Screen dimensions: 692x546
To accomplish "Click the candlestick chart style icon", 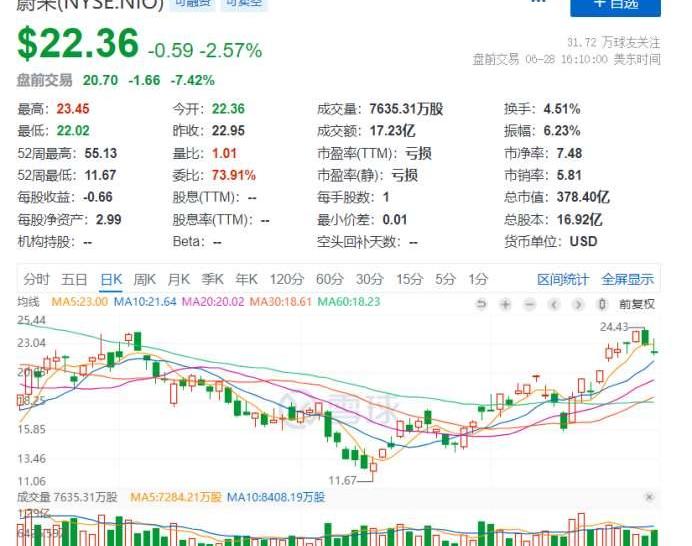I will click(x=602, y=304).
